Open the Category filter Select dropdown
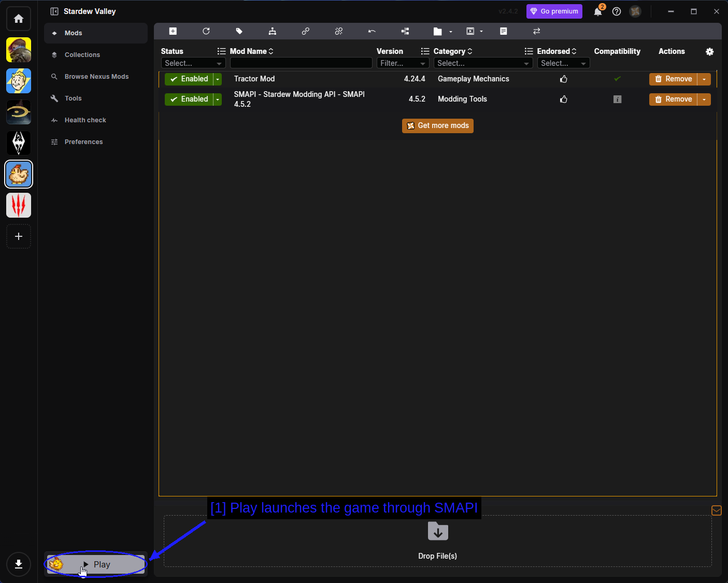The image size is (728, 583). click(483, 63)
